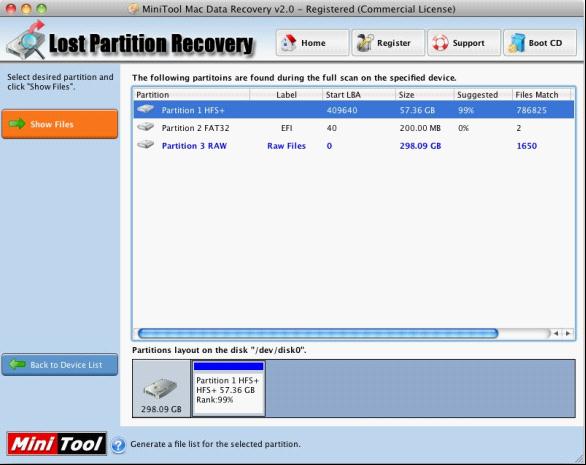Click the green zoom window button

pyautogui.click(x=41, y=9)
